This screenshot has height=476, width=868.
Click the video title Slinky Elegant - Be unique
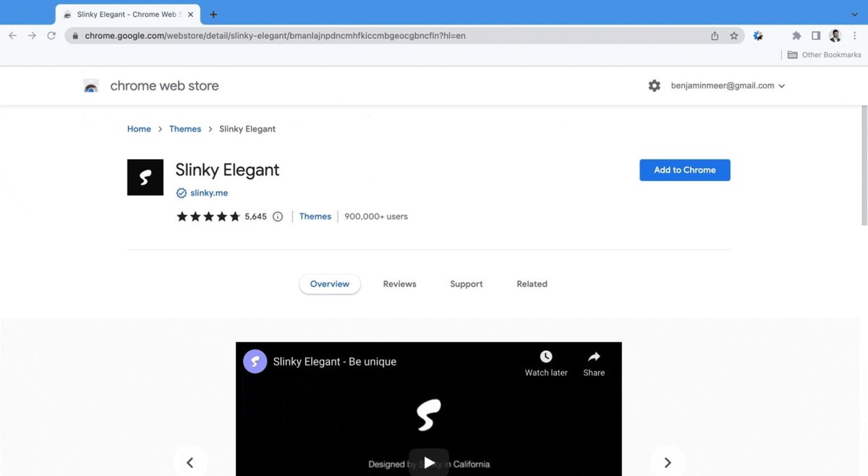coord(335,362)
